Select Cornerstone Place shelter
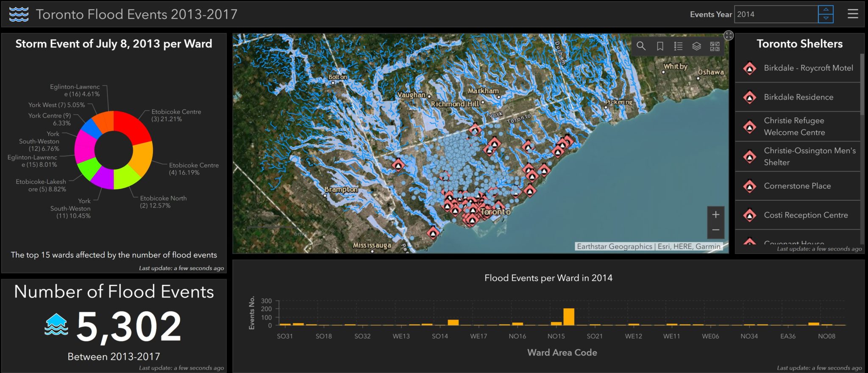868x373 pixels. [x=798, y=186]
